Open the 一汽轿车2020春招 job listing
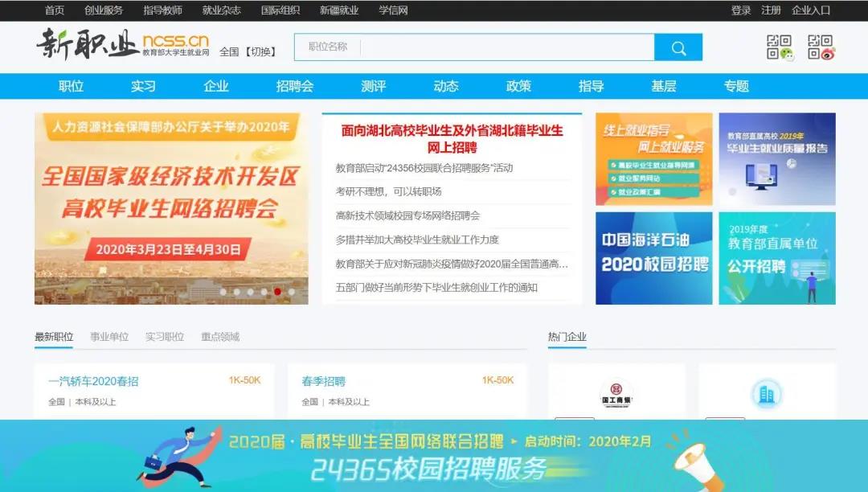This screenshot has width=868, height=492. coord(93,381)
